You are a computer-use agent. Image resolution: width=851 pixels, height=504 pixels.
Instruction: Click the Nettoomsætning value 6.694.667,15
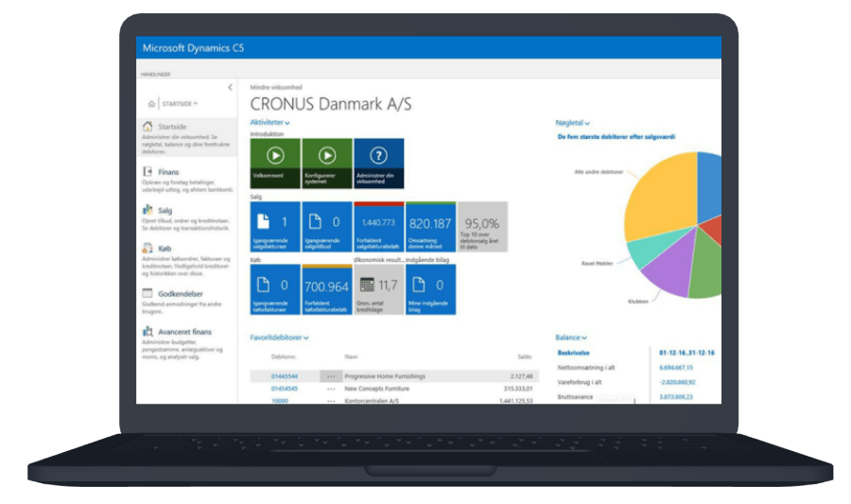(x=676, y=367)
